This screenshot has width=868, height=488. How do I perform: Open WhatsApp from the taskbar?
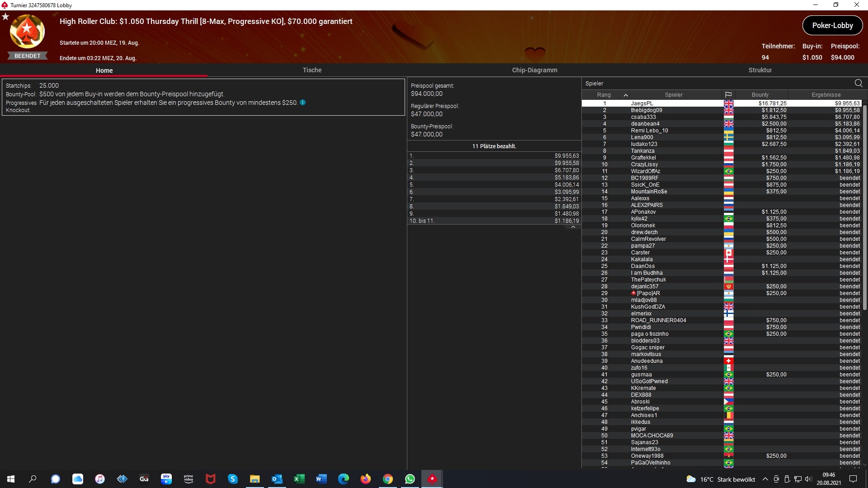point(410,479)
